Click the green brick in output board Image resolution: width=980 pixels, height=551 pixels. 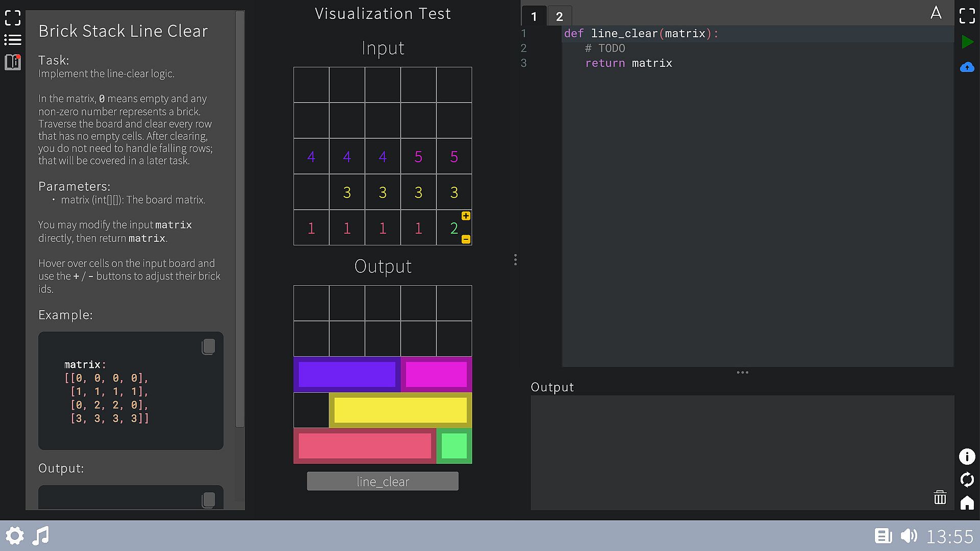pyautogui.click(x=454, y=446)
